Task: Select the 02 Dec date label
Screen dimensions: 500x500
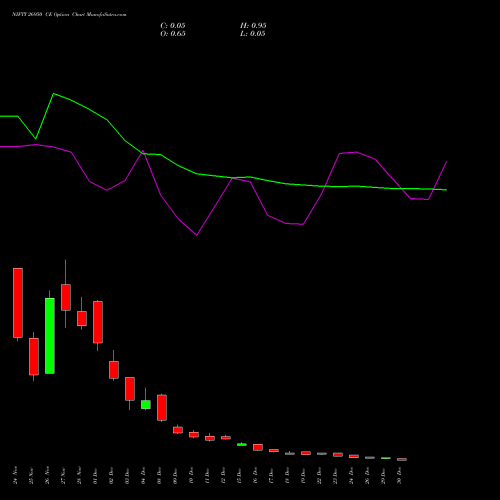Action: (111, 475)
